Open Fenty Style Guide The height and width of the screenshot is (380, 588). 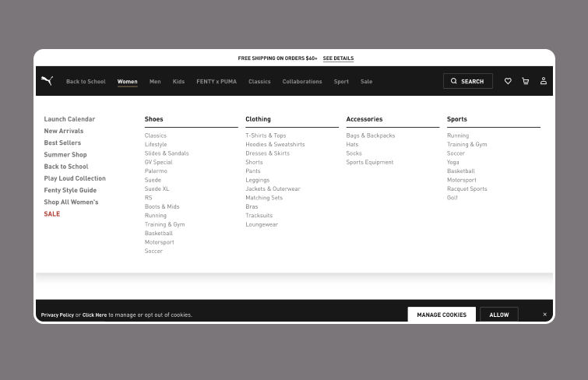point(70,190)
